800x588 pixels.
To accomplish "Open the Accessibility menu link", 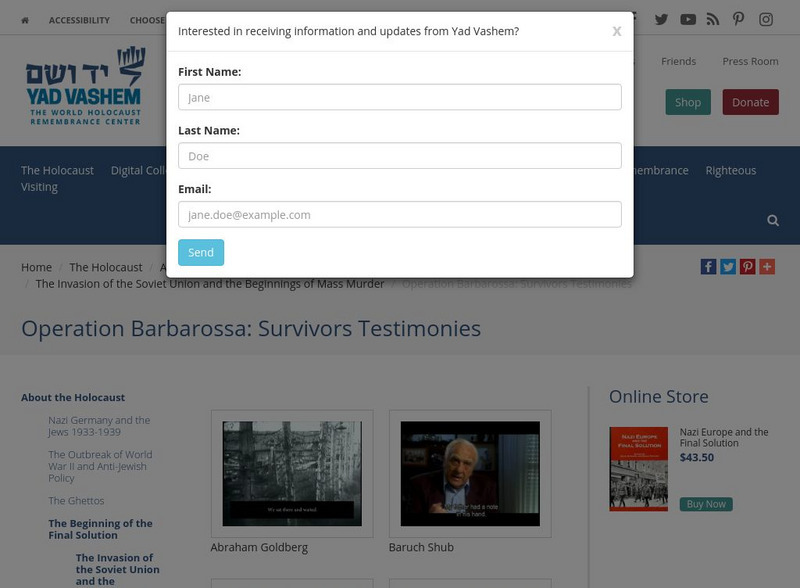I will point(79,20).
